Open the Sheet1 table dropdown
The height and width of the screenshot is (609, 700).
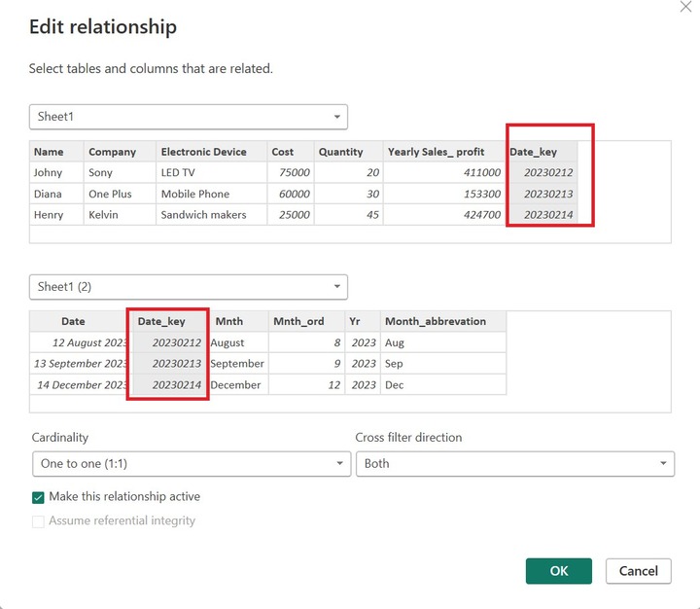click(189, 117)
